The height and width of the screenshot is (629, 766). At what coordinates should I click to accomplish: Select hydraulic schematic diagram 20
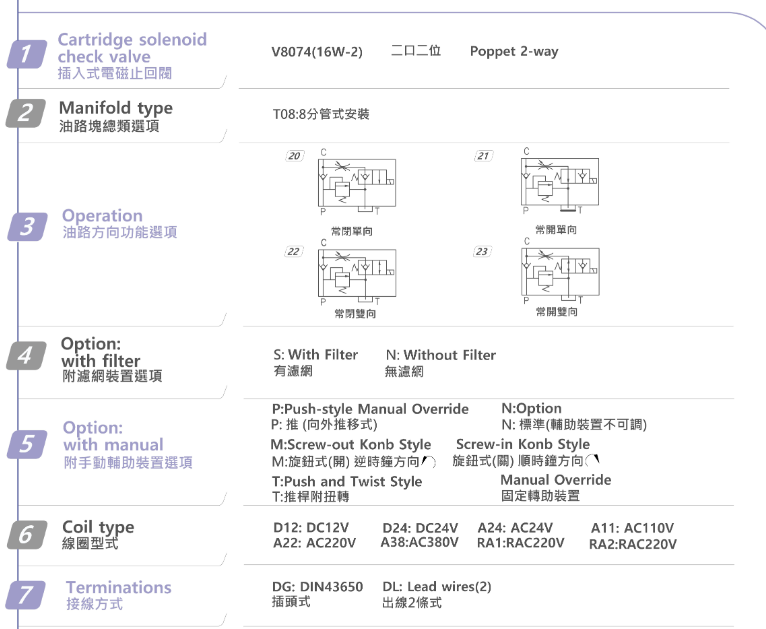click(x=357, y=182)
